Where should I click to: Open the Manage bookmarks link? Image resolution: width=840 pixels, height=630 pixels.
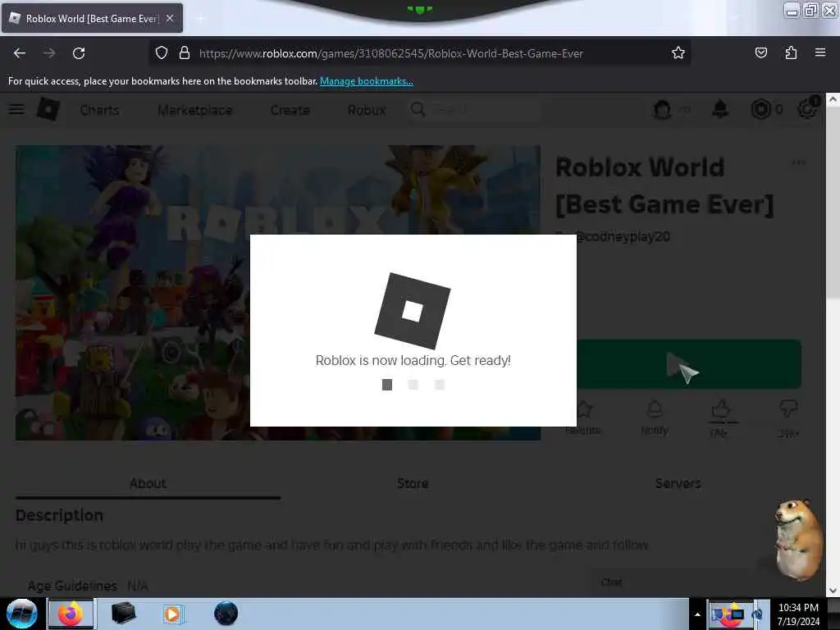tap(367, 81)
